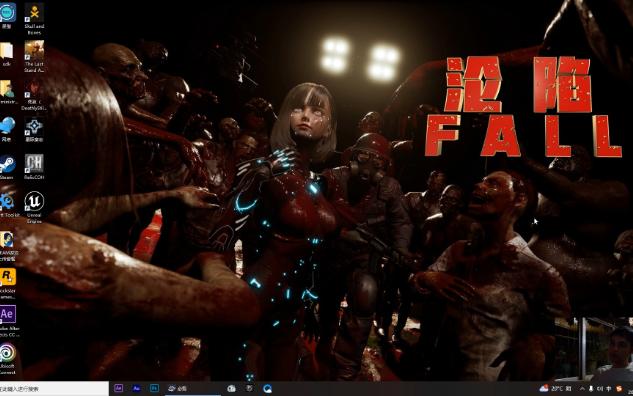Open the volume control in system tray
The height and width of the screenshot is (396, 633).
point(599,389)
